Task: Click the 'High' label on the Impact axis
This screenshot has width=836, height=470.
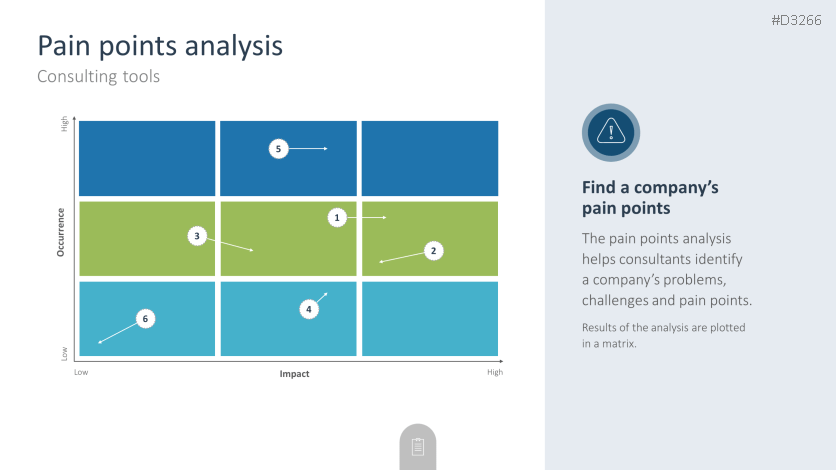Action: click(x=495, y=372)
